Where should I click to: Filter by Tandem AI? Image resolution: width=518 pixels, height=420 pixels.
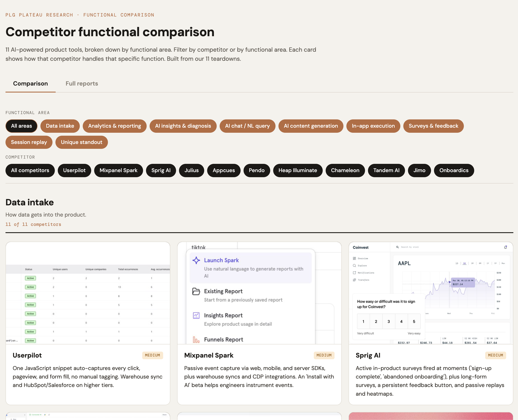[x=386, y=171]
